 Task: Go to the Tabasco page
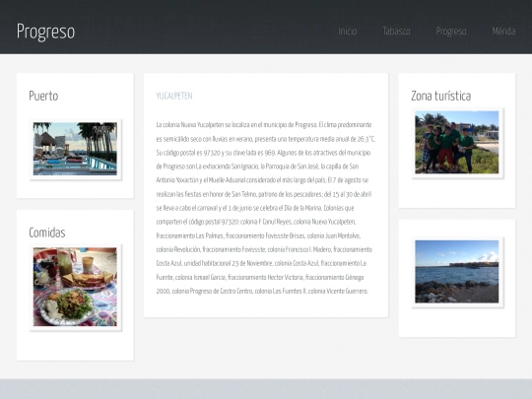coord(396,32)
